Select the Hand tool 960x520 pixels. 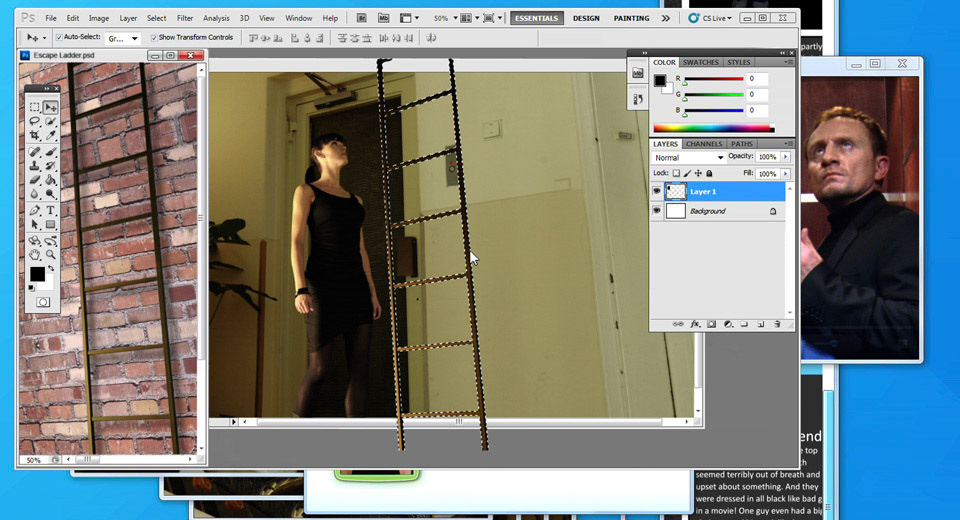tap(34, 254)
